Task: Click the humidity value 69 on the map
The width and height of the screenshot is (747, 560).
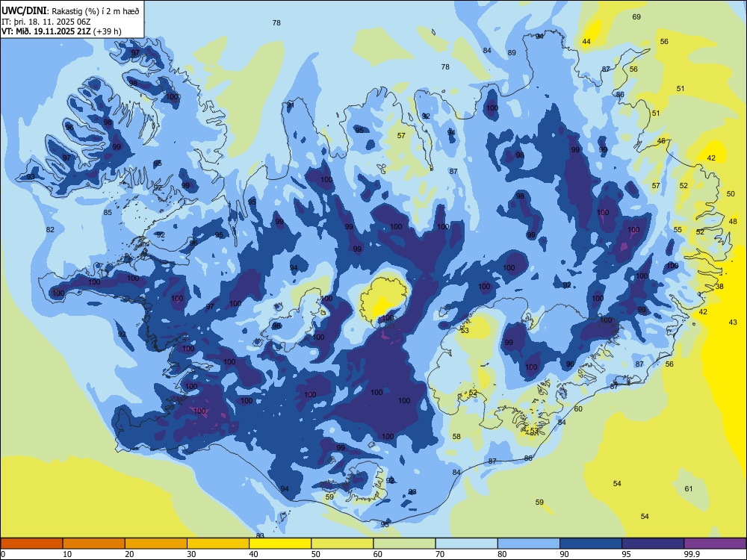Action: tap(636, 17)
